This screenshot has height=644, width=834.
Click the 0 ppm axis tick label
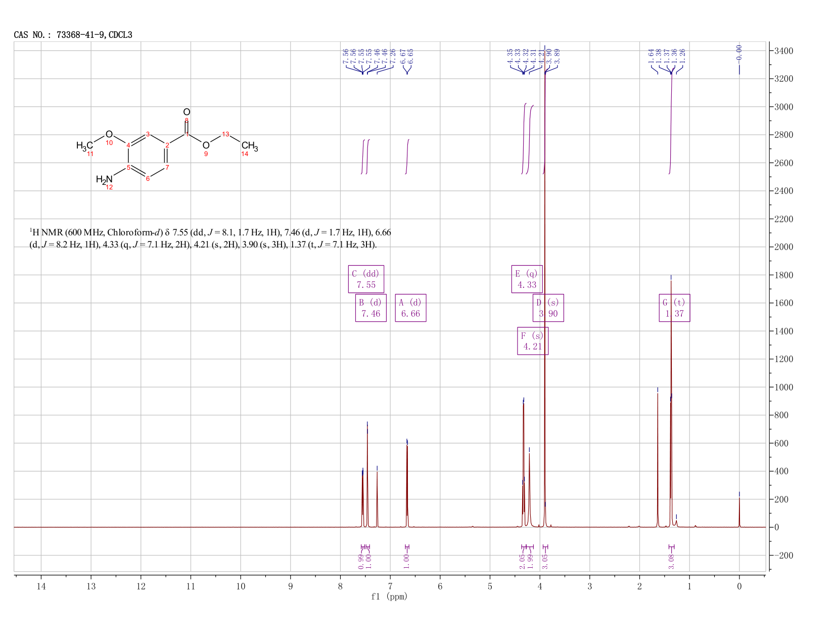tap(739, 586)
